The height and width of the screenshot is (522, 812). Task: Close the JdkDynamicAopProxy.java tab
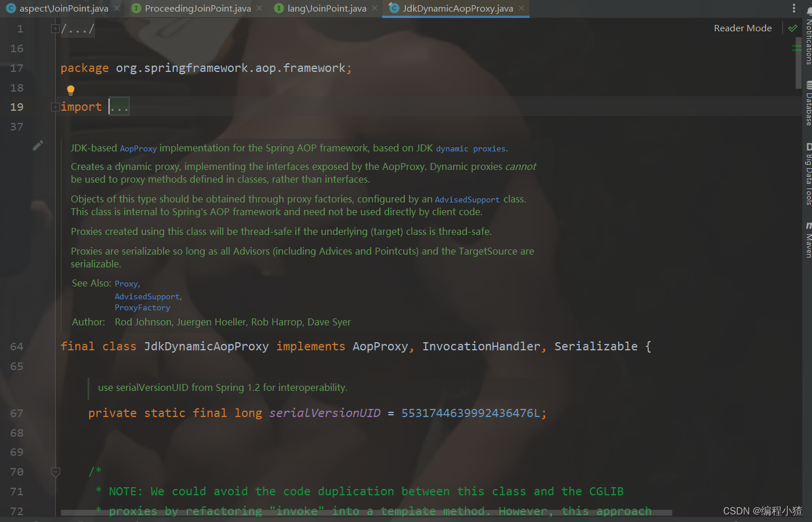point(521,9)
